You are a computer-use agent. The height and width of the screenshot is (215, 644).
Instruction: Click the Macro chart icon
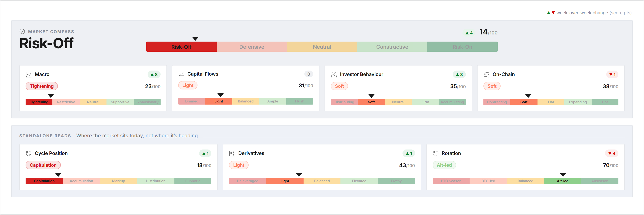[x=29, y=75]
